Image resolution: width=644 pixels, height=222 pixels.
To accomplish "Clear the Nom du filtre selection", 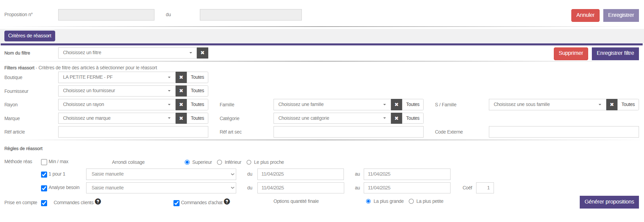I will click(202, 53).
